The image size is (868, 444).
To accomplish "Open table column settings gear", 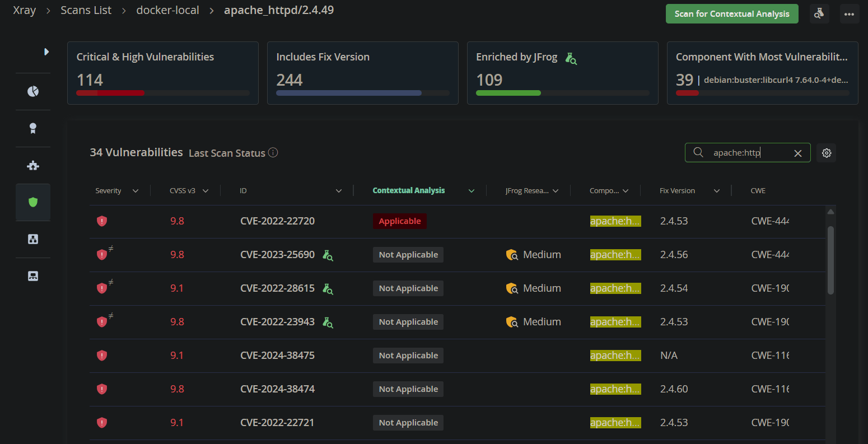I will pos(827,153).
